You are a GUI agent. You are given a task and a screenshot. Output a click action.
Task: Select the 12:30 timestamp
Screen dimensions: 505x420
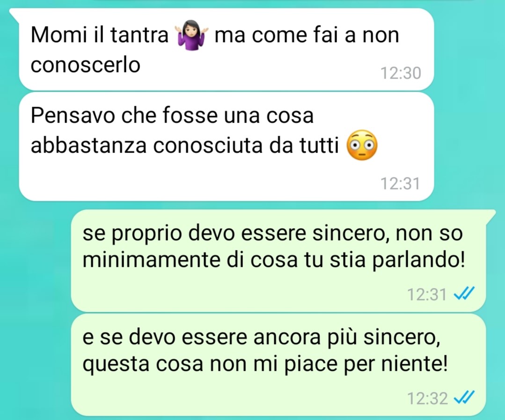point(401,73)
